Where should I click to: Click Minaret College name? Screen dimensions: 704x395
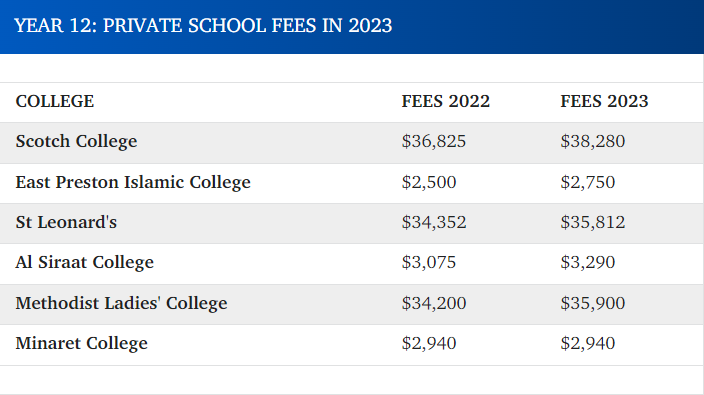82,343
